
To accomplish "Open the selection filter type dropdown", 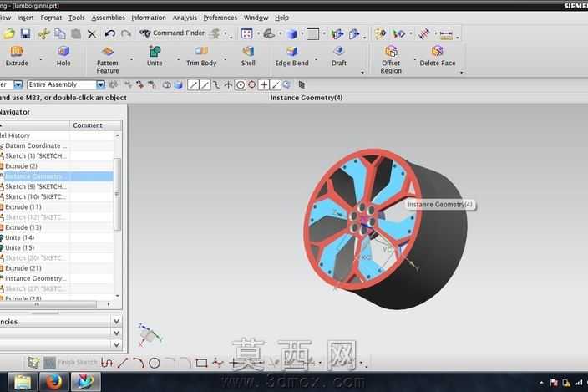I will 18,84.
